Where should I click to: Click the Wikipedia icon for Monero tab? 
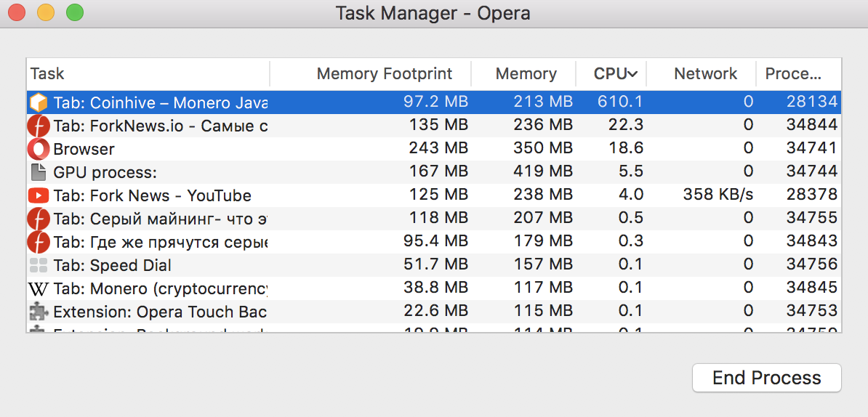(39, 288)
